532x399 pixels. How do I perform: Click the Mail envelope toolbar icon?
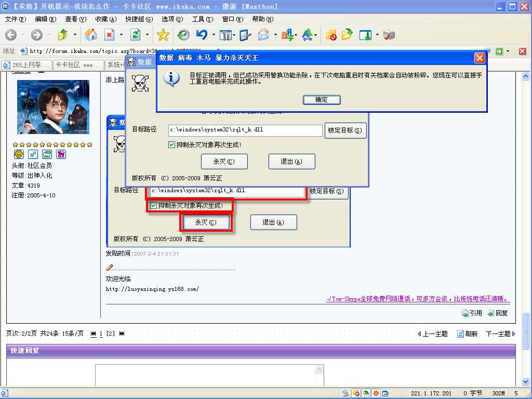264,35
